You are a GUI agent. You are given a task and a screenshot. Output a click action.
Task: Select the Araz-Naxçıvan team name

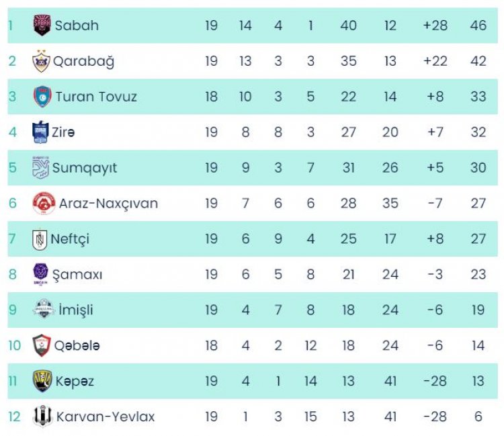[108, 203]
